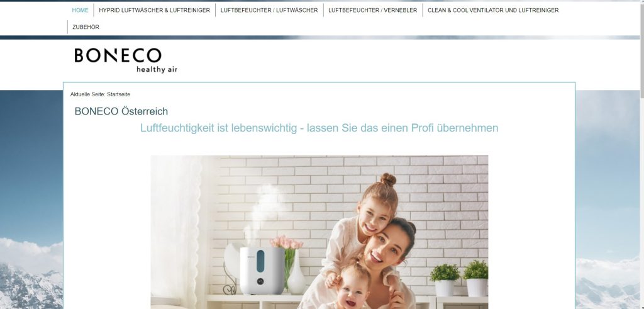Click the Aktuelle Seite label text
This screenshot has height=309, width=644.
[87, 94]
